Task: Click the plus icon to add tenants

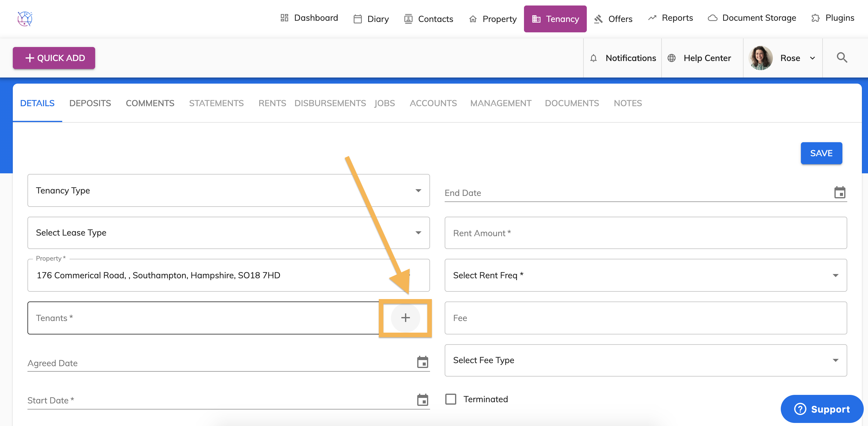Action: (x=405, y=317)
